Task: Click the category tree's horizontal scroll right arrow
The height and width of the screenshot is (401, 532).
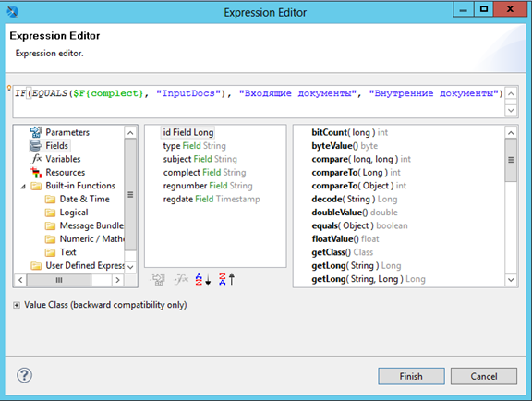Action: point(117,280)
